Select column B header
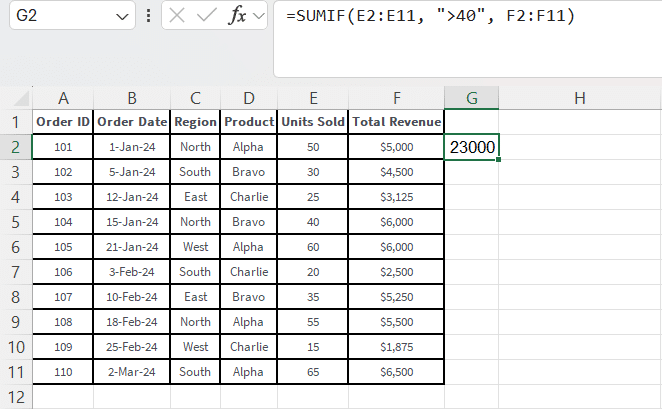Image resolution: width=662 pixels, height=409 pixels. 132,98
